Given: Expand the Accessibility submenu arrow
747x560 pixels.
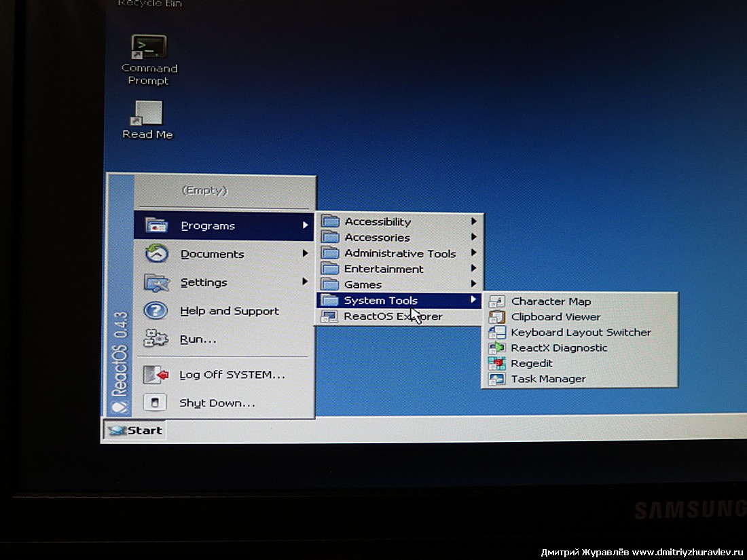Looking at the screenshot, I should pos(473,221).
